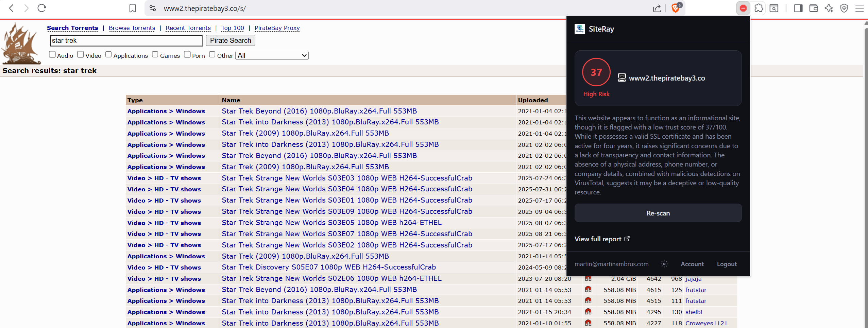Open the Brave VPN shield icon
868x328 pixels.
[844, 8]
